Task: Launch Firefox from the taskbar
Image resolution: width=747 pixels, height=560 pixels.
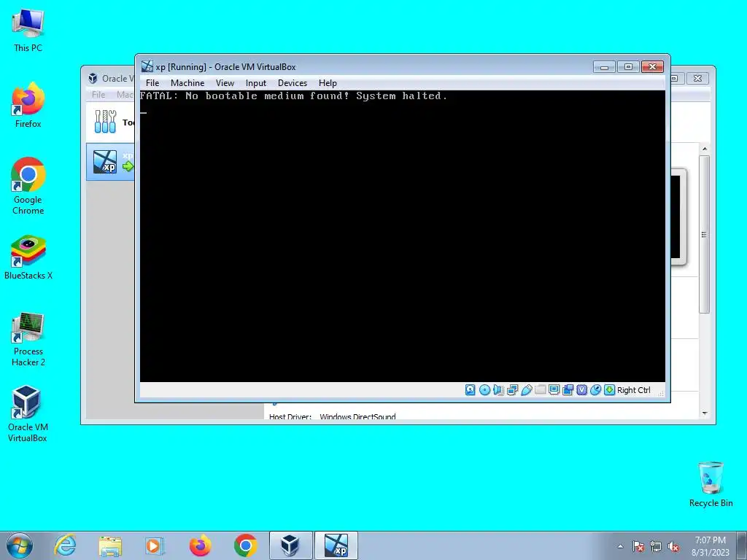Action: [200, 545]
